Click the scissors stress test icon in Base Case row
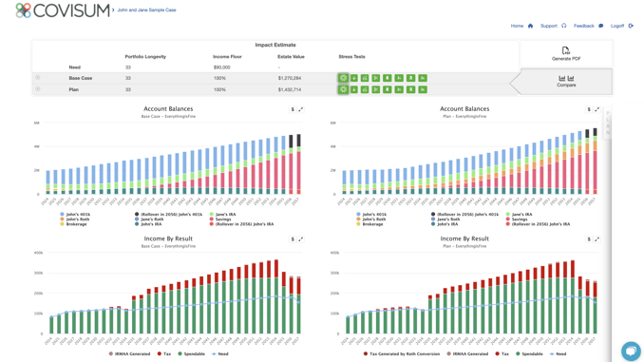This screenshot has width=644, height=362. (x=376, y=78)
